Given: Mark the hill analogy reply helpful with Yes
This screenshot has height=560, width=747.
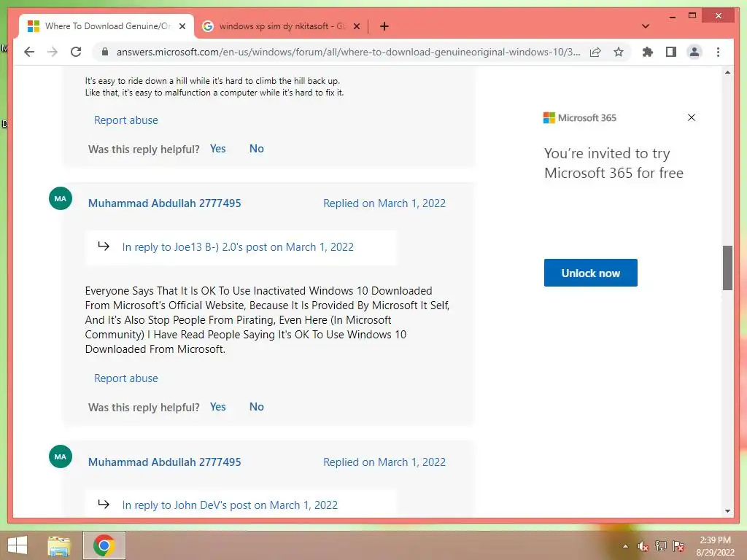Looking at the screenshot, I should click(217, 149).
